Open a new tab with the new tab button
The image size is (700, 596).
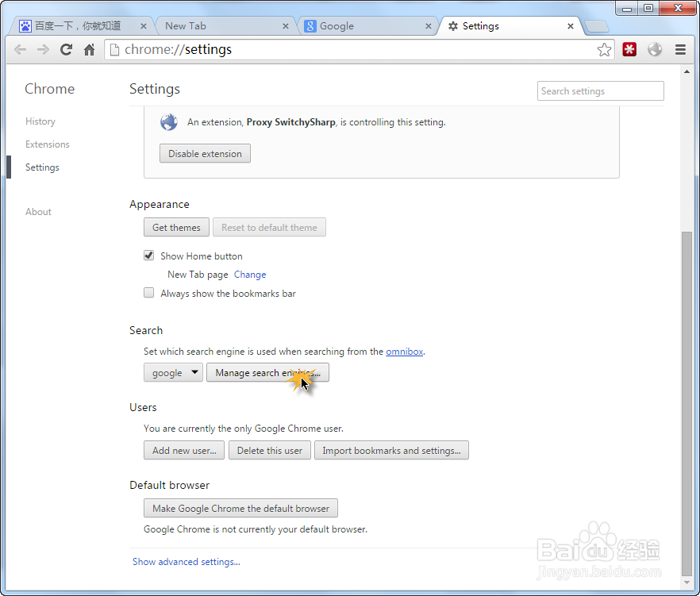tap(597, 27)
